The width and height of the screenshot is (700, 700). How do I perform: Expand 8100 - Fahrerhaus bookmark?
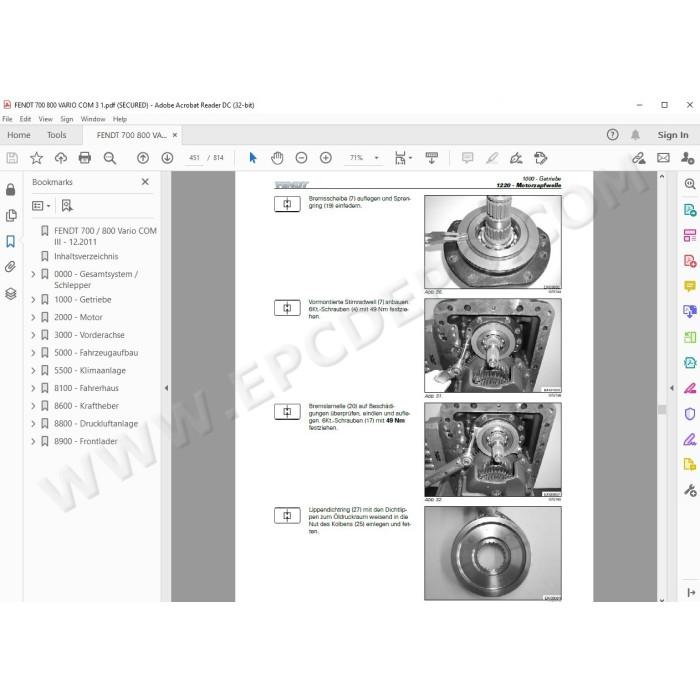pyautogui.click(x=33, y=388)
